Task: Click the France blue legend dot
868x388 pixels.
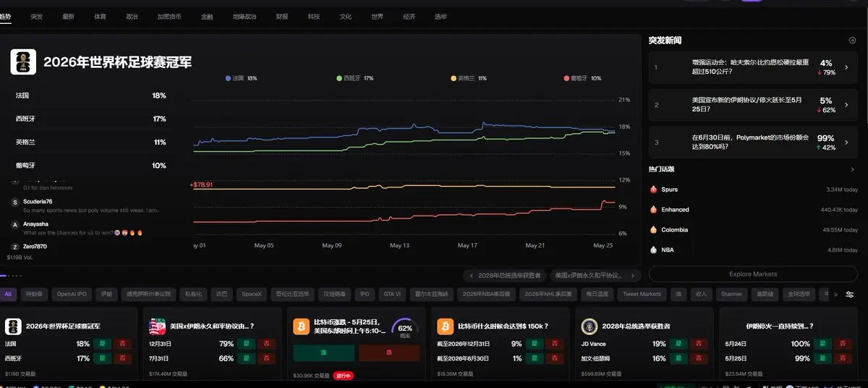Action: [x=229, y=78]
